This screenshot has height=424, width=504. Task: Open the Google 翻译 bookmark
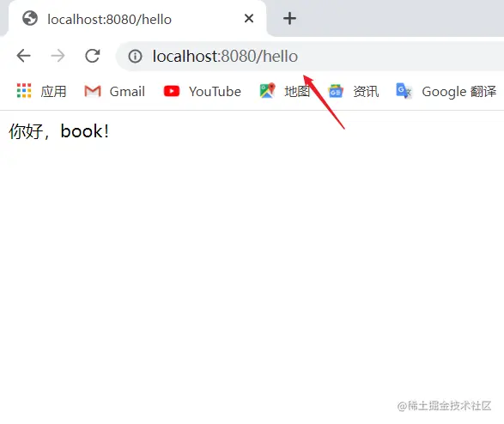tap(459, 92)
